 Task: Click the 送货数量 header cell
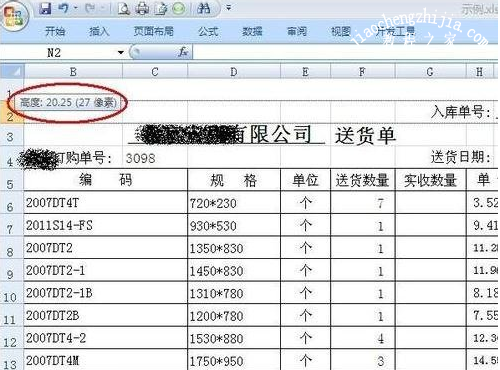coord(362,180)
